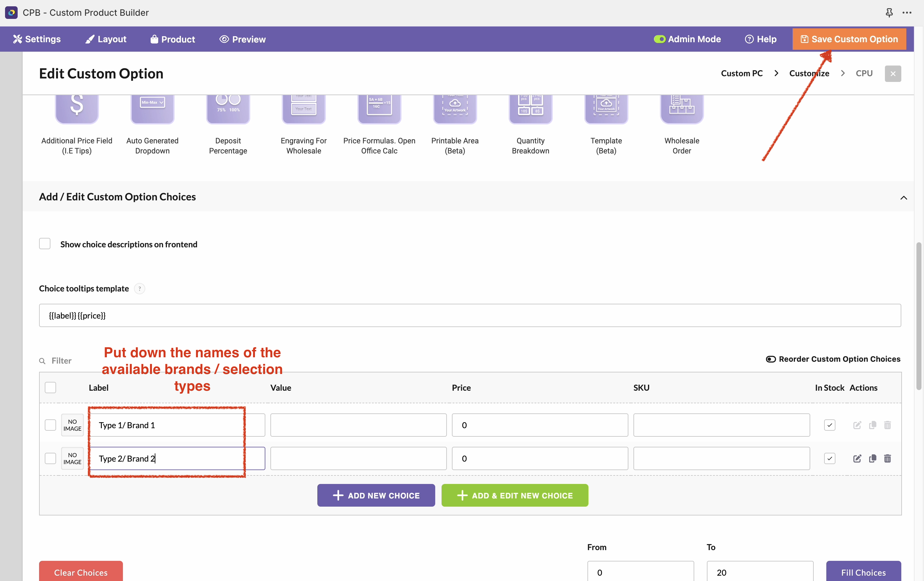Click the Choice tooltips template input field
Viewport: 924px width, 581px height.
point(470,315)
